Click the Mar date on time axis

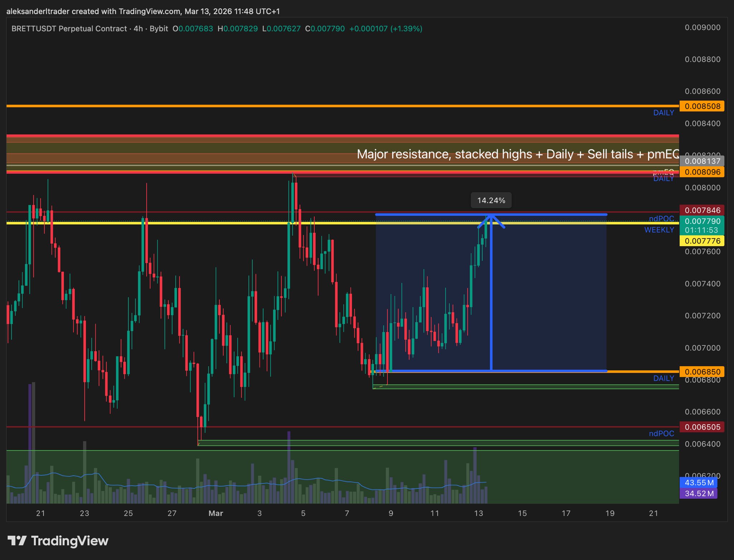pyautogui.click(x=216, y=513)
